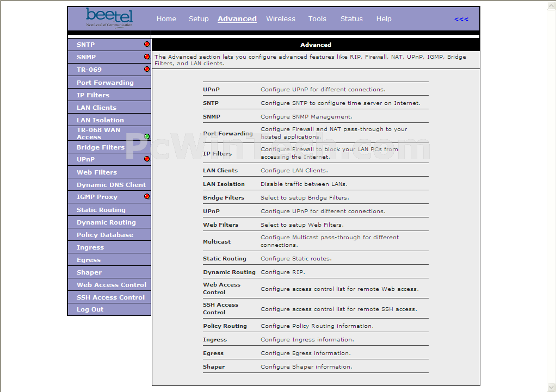
Task: Select LAN Isolation in the sidebar menu
Action: (x=100, y=120)
